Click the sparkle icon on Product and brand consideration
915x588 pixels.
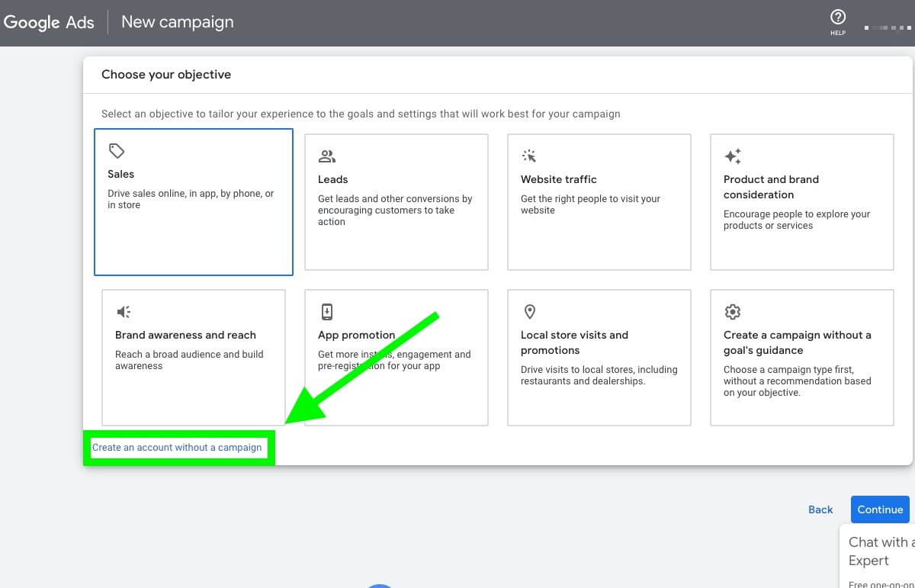coord(733,156)
